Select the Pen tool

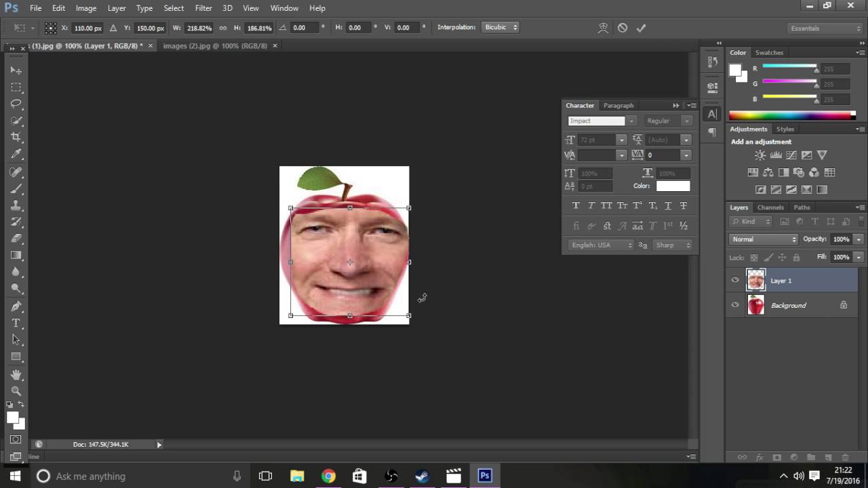(x=16, y=307)
